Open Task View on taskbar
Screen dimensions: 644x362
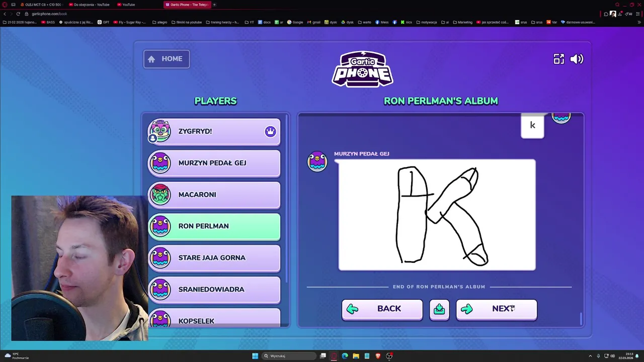[x=323, y=356]
